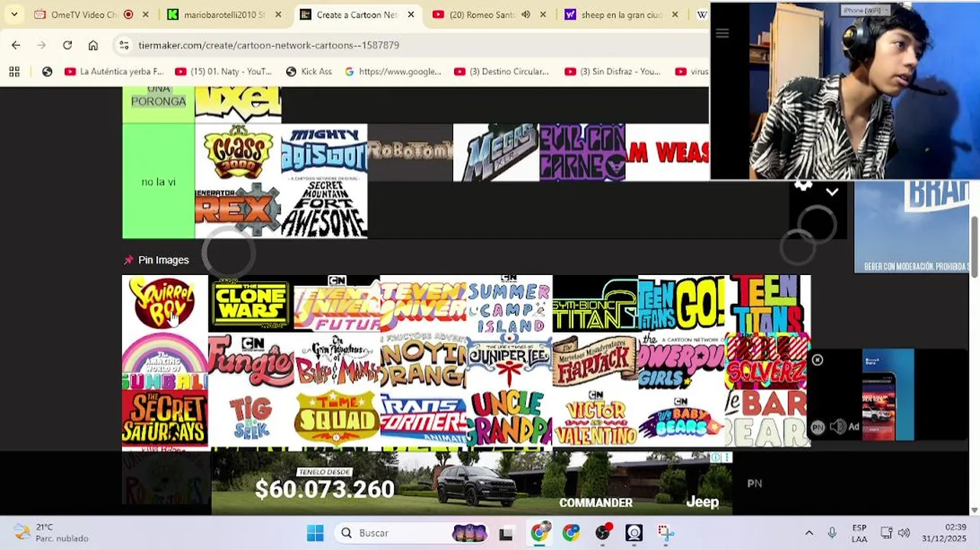Click the 'no la vi' tier label
This screenshot has height=550, width=980.
[x=159, y=182]
